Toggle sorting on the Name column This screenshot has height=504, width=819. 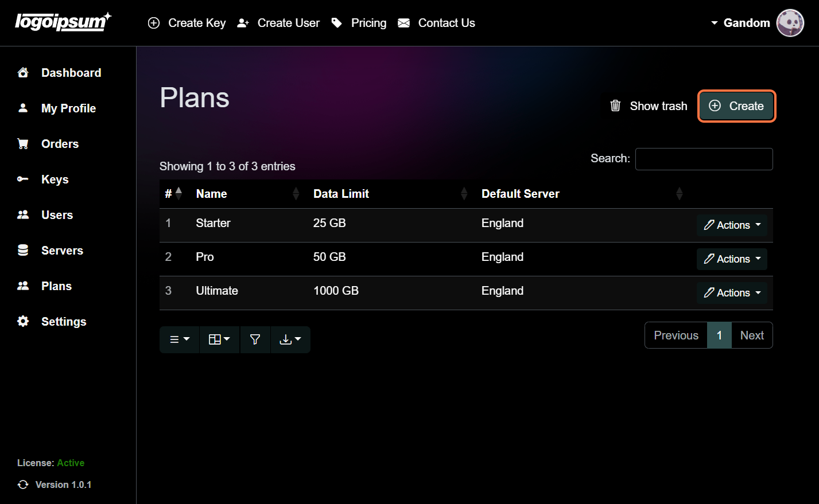pyautogui.click(x=296, y=193)
